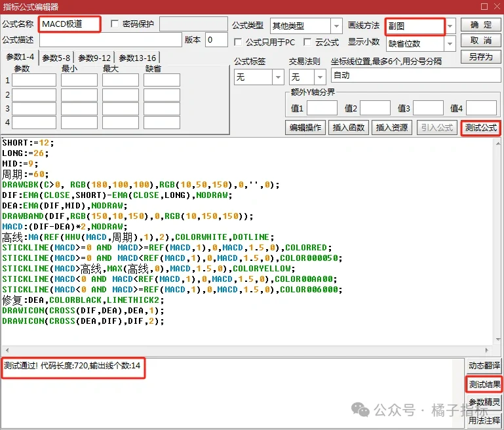Click code line MID:=9;
504x430 pixels.
[x=20, y=164]
